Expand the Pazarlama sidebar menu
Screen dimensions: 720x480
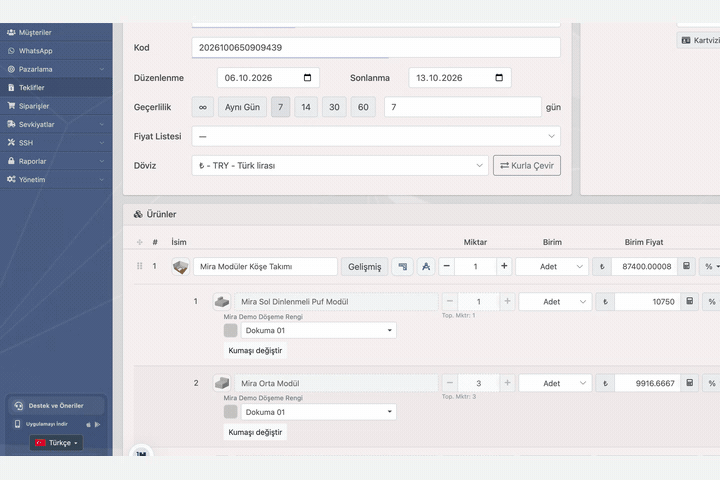(x=56, y=69)
